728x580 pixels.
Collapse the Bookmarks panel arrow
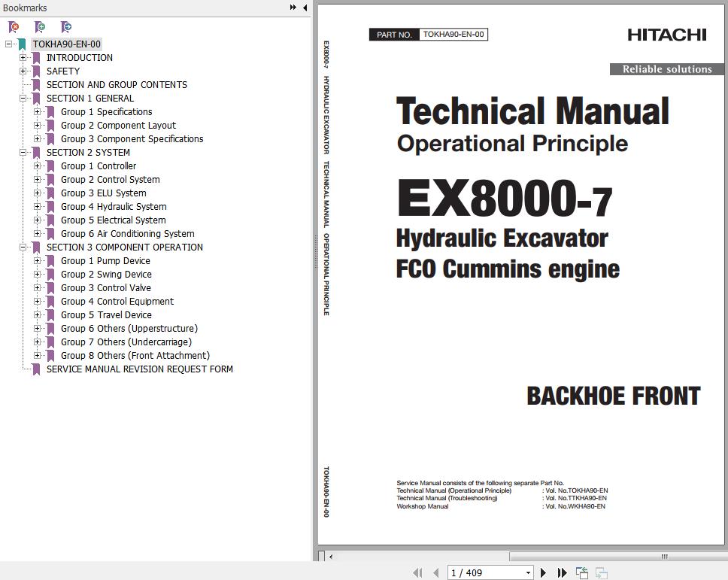(305, 8)
